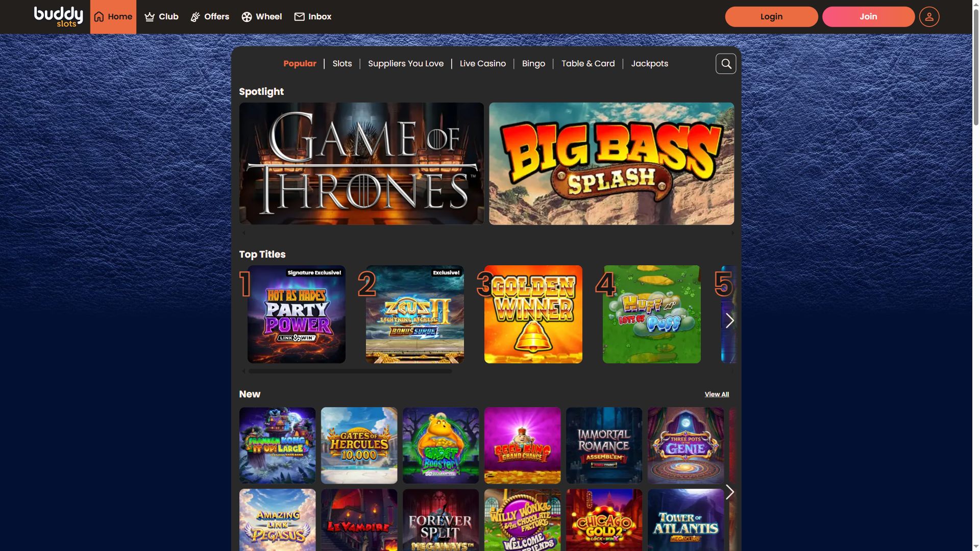This screenshot has height=551, width=980.
Task: Open the user profile avatar icon
Action: (929, 17)
